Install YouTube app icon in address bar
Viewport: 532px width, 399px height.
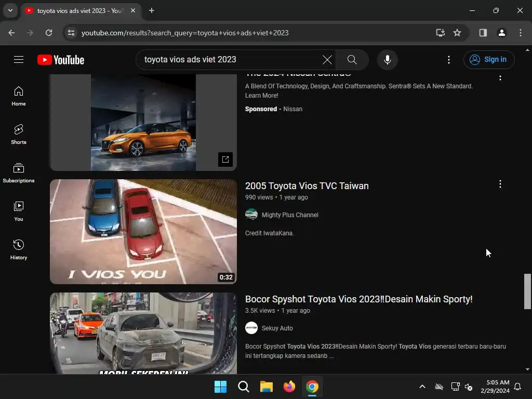[x=440, y=33]
